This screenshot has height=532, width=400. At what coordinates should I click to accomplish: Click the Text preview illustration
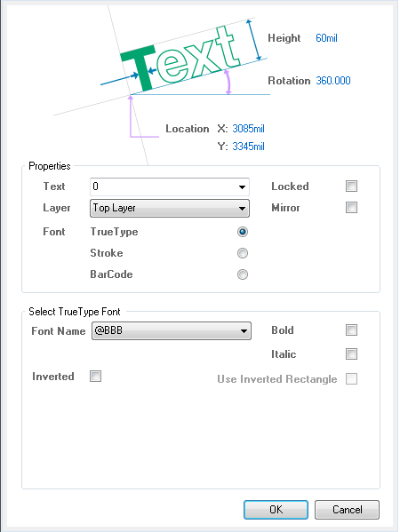pyautogui.click(x=180, y=58)
